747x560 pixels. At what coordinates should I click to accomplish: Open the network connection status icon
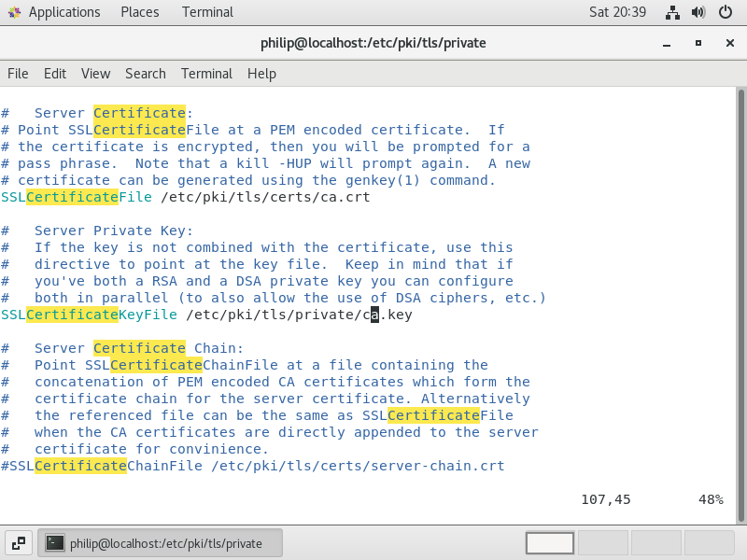pyautogui.click(x=672, y=12)
